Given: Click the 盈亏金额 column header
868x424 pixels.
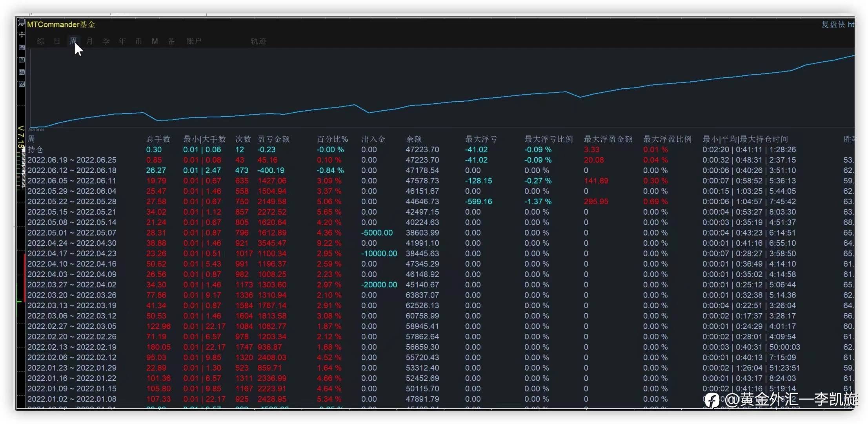Looking at the screenshot, I should coord(273,139).
